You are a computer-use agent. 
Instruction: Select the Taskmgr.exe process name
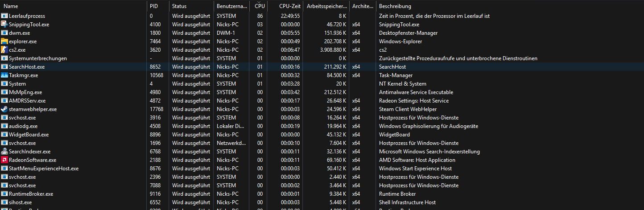tap(23, 75)
